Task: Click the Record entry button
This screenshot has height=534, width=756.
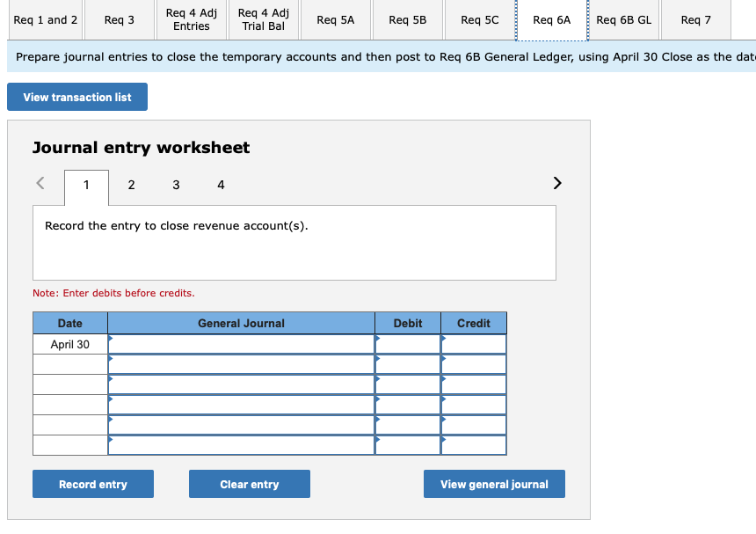Action: click(93, 484)
